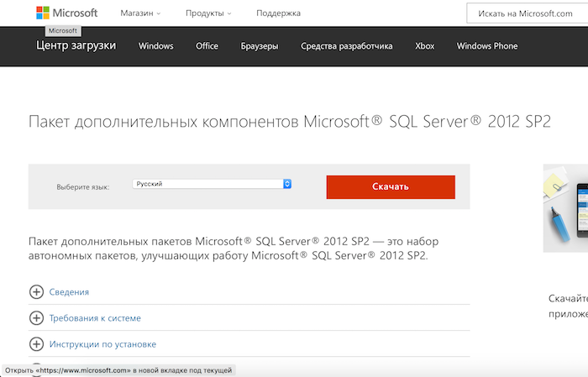Click plus icon beside Инструкции по установке
588x377 pixels.
coord(36,344)
